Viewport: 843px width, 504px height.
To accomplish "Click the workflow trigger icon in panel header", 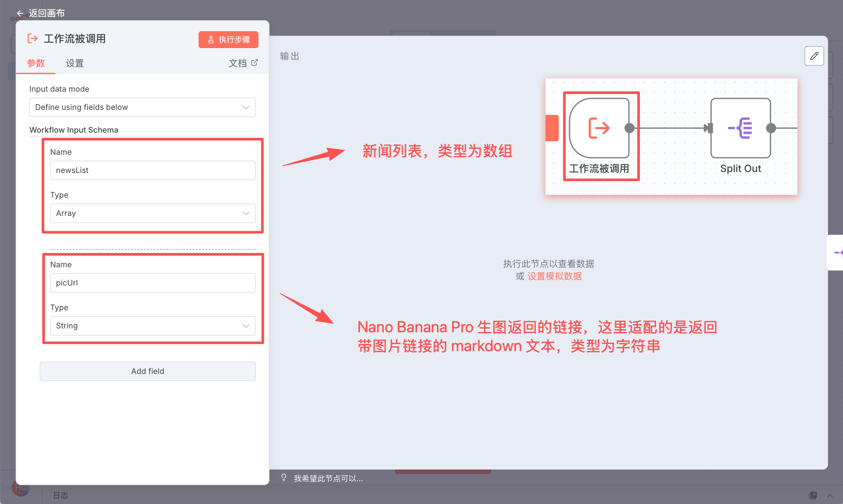I will [x=33, y=39].
